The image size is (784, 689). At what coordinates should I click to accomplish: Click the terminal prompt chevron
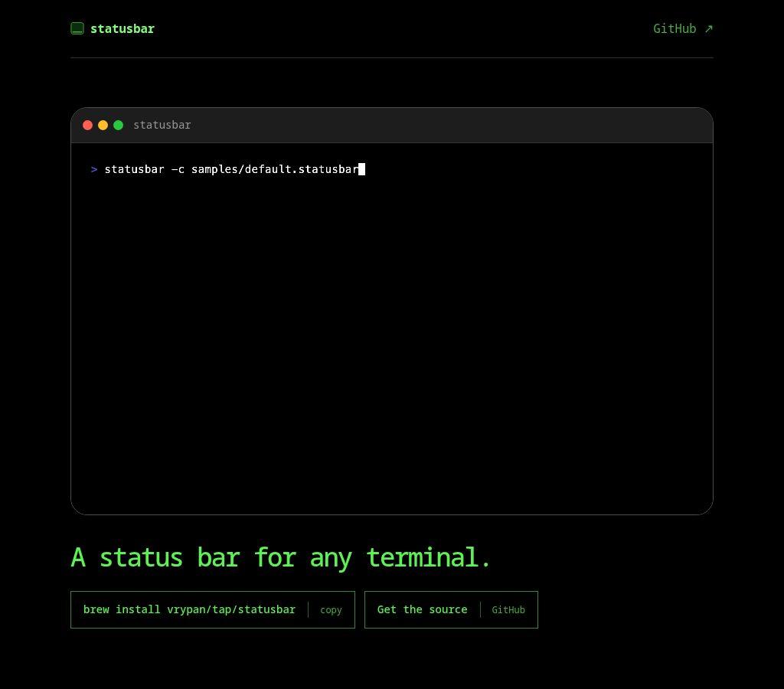coord(94,169)
